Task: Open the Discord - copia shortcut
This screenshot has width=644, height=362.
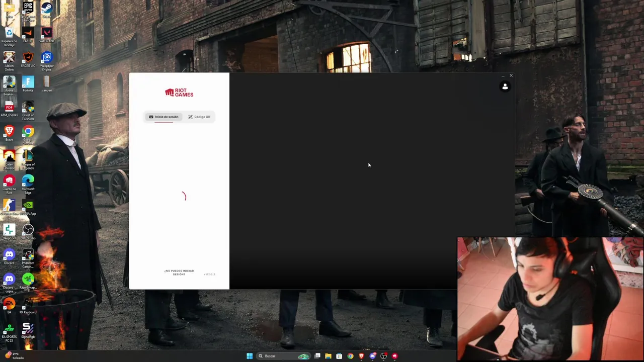Action: (9, 283)
